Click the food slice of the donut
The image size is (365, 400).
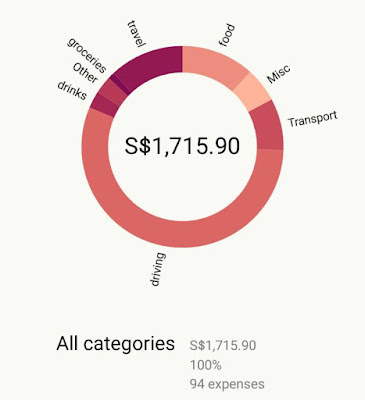pos(211,63)
